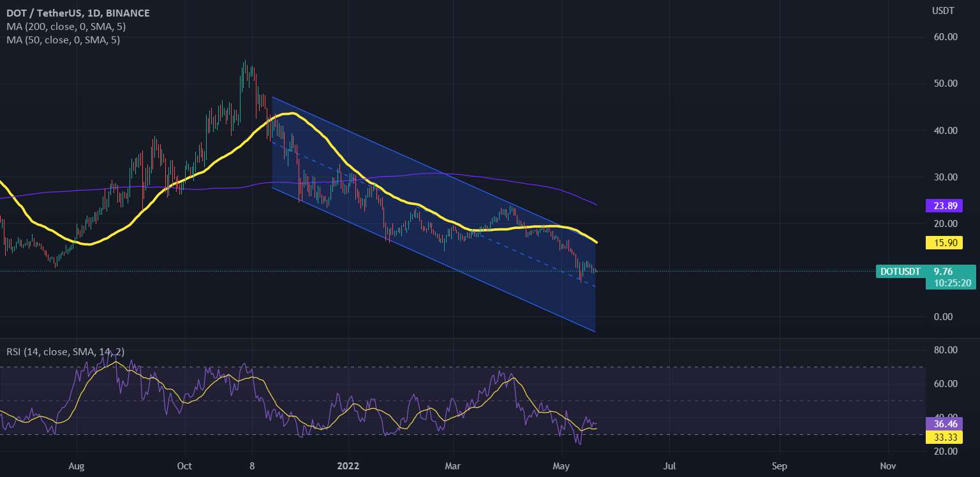Click the Sep label on time axis
This screenshot has height=477, width=980.
tap(778, 466)
